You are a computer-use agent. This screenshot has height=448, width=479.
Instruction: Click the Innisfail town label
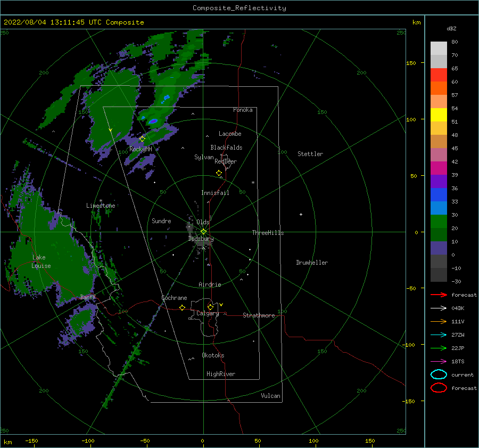point(215,193)
